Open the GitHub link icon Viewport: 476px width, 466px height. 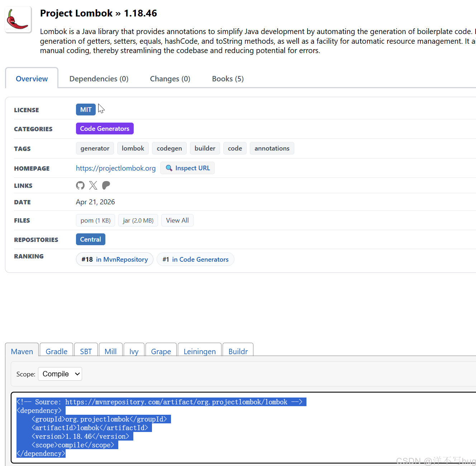tap(80, 185)
